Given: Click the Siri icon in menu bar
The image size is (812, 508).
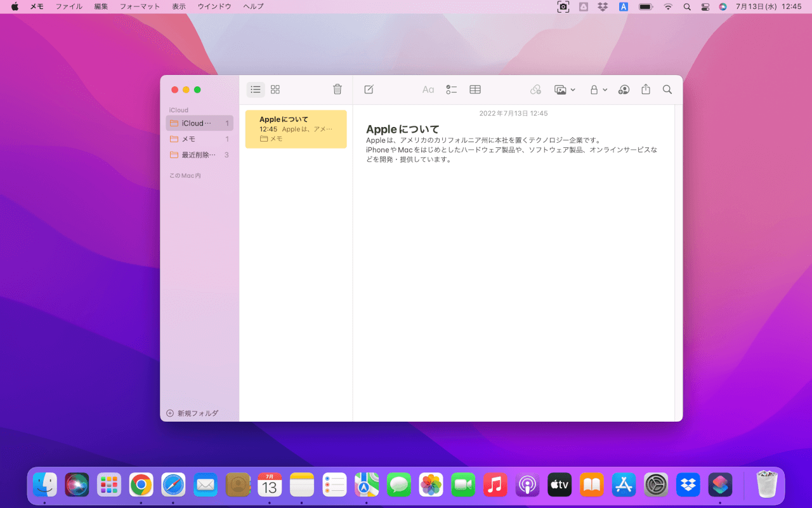Looking at the screenshot, I should (x=723, y=6).
